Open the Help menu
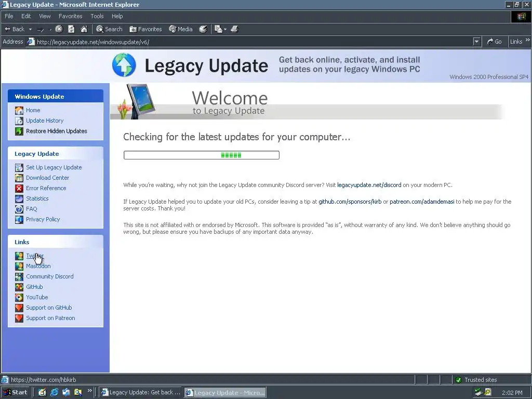The height and width of the screenshot is (399, 532). [117, 16]
